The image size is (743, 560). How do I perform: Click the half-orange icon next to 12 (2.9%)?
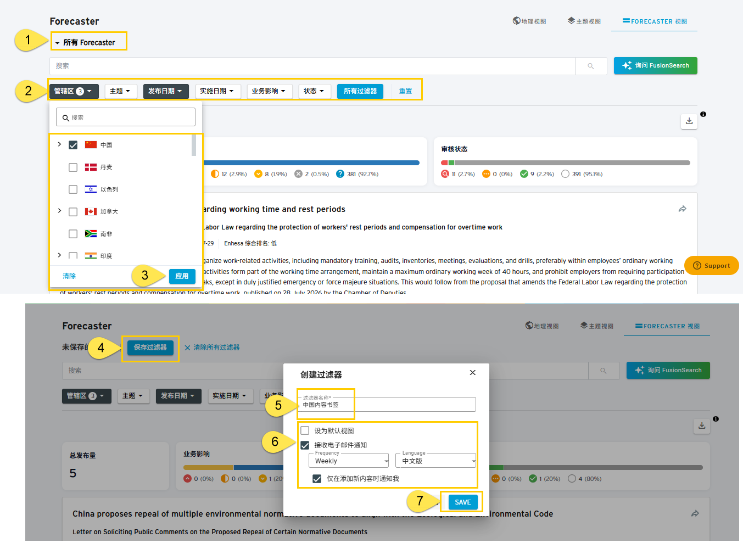click(215, 174)
